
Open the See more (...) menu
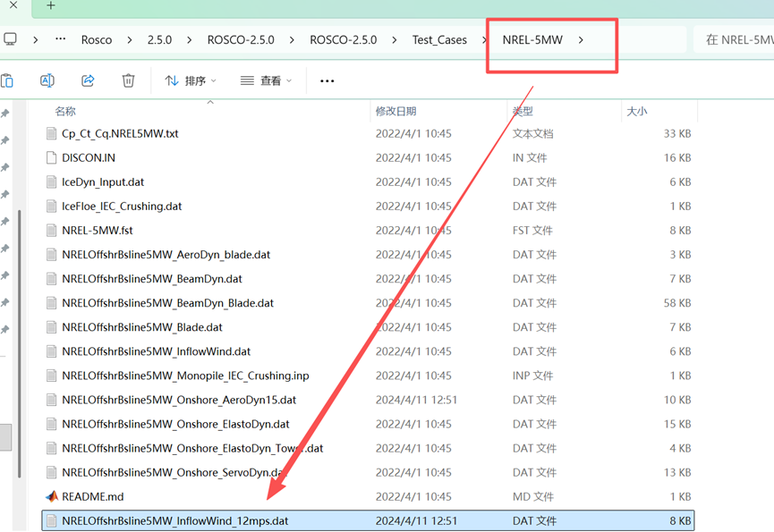point(326,80)
